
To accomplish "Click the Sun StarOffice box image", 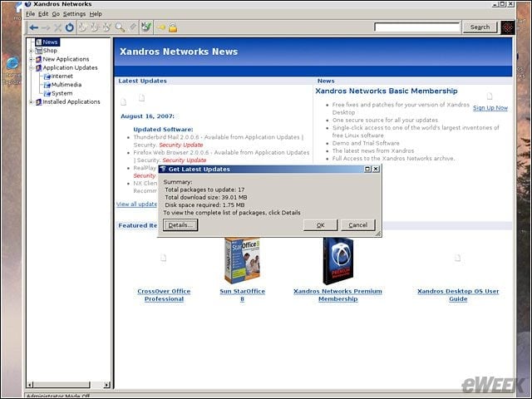I will [x=242, y=260].
